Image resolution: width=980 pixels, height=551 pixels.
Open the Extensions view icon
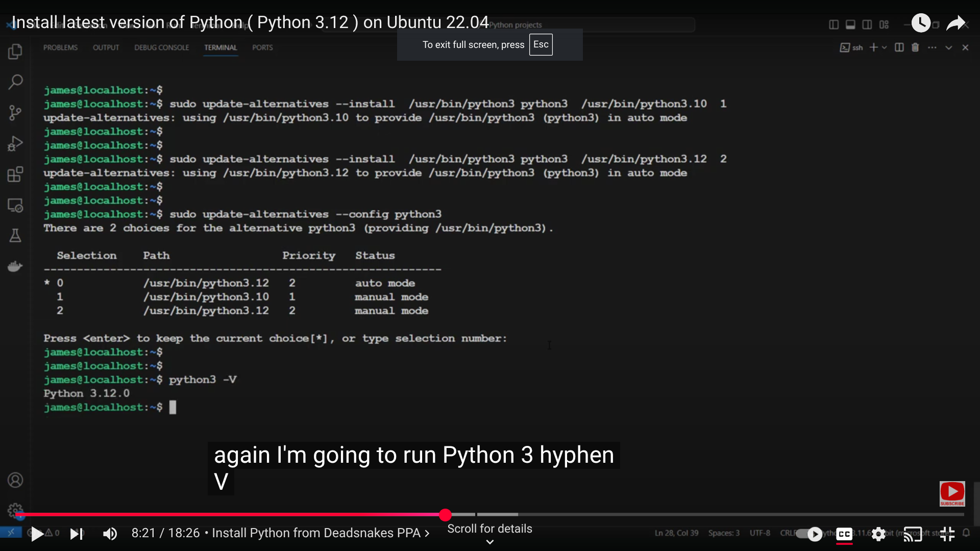[15, 174]
